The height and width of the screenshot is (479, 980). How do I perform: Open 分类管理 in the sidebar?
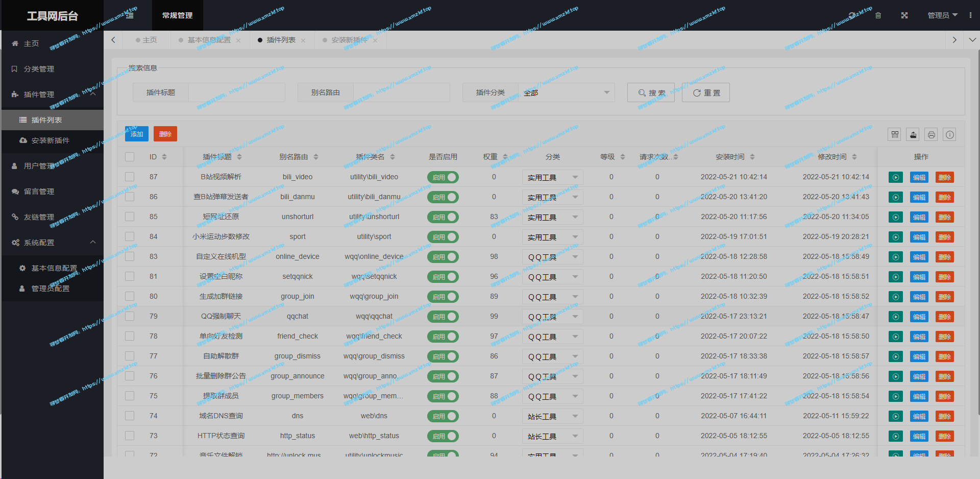(x=52, y=69)
